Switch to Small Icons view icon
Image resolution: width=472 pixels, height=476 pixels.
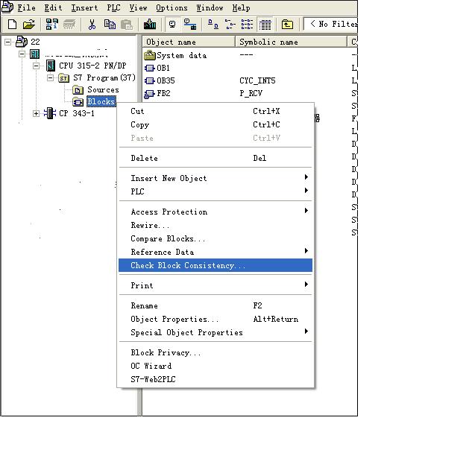pyautogui.click(x=230, y=25)
